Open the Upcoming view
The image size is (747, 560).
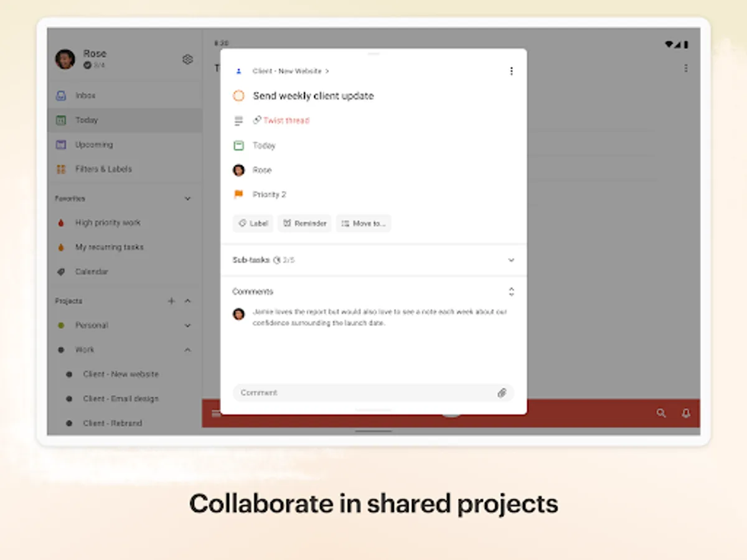(x=125, y=144)
